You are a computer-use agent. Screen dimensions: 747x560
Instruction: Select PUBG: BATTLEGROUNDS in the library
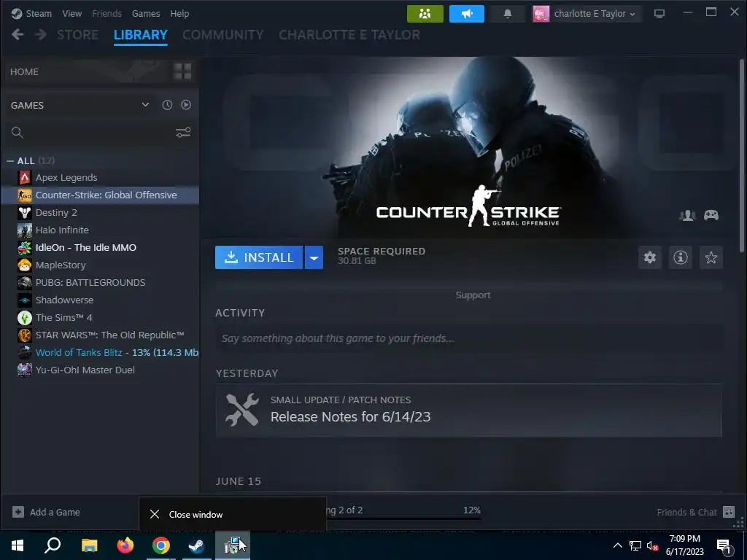(x=100, y=282)
